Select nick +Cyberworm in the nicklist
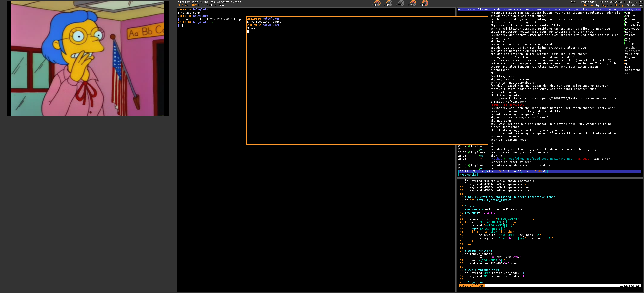Screen dimensions: 644x293 pos(632,51)
